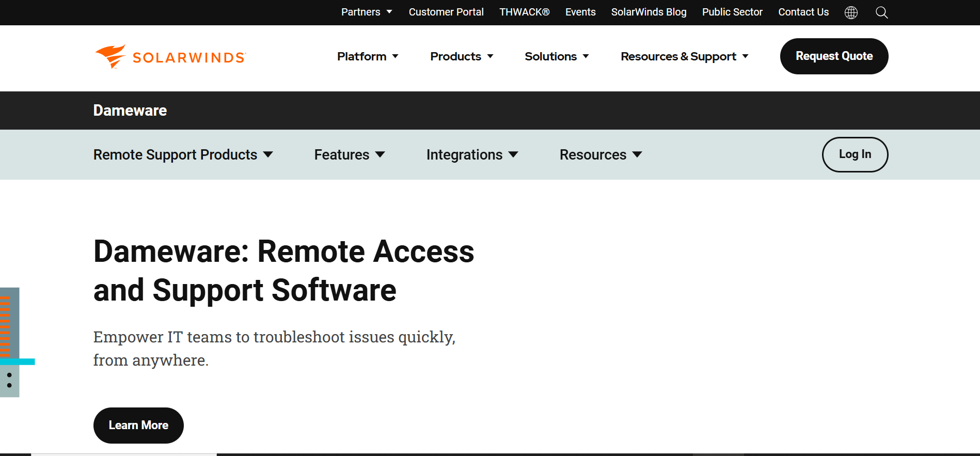Click the search magnifier icon
The width and height of the screenshot is (980, 456).
coord(881,12)
